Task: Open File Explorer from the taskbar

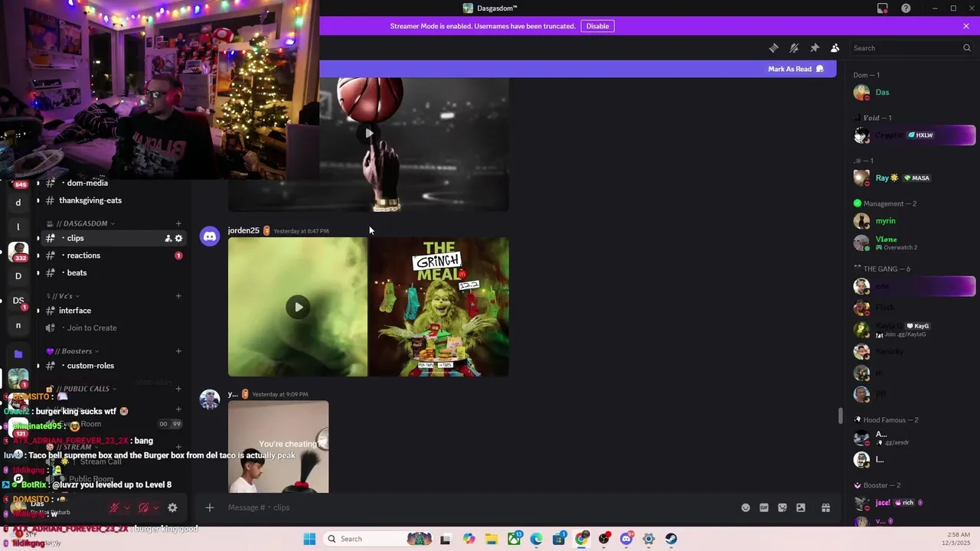Action: 492,539
